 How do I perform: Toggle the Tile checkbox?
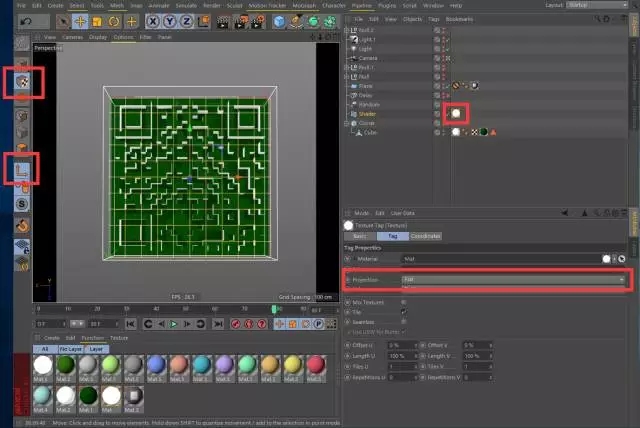(x=403, y=311)
